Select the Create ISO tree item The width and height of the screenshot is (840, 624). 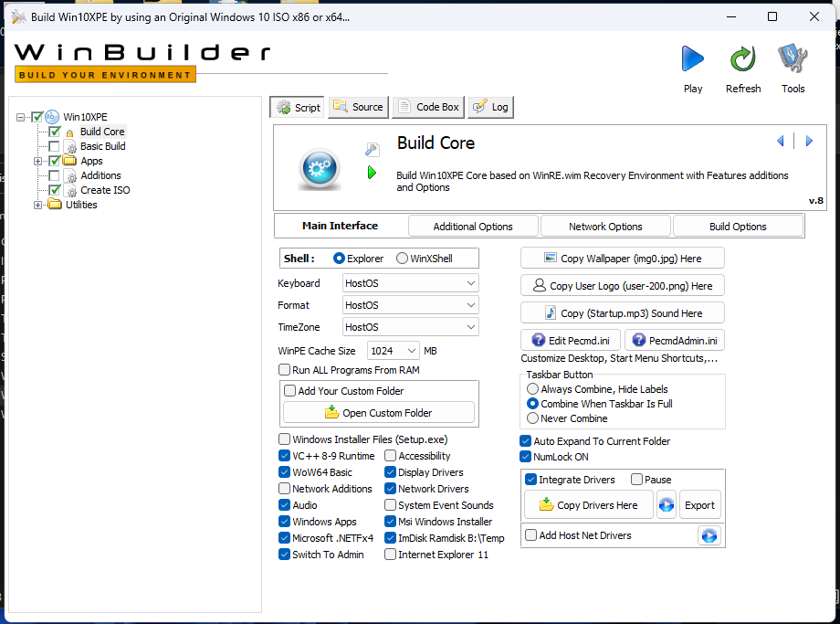tap(105, 190)
